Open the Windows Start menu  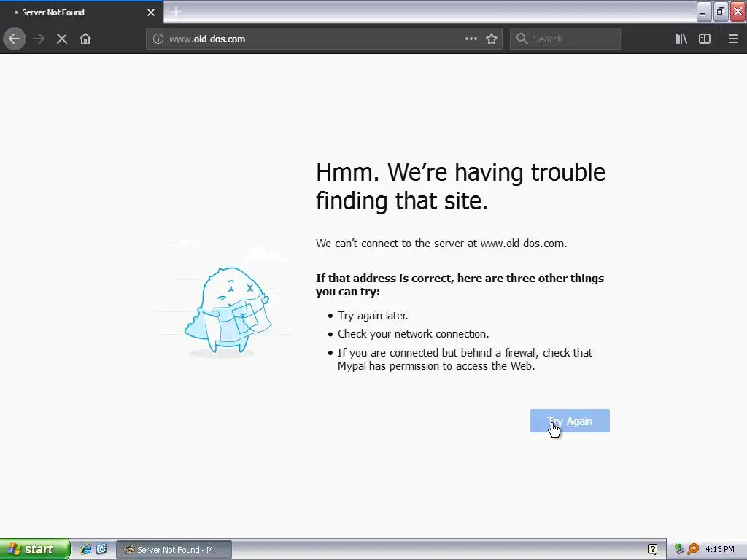click(x=35, y=549)
